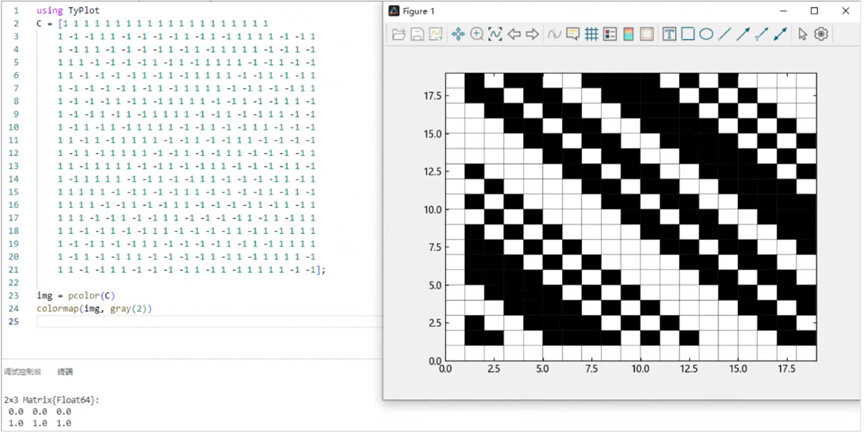This screenshot has width=864, height=433.
Task: Toggle grid lines on the plot
Action: pyautogui.click(x=591, y=34)
